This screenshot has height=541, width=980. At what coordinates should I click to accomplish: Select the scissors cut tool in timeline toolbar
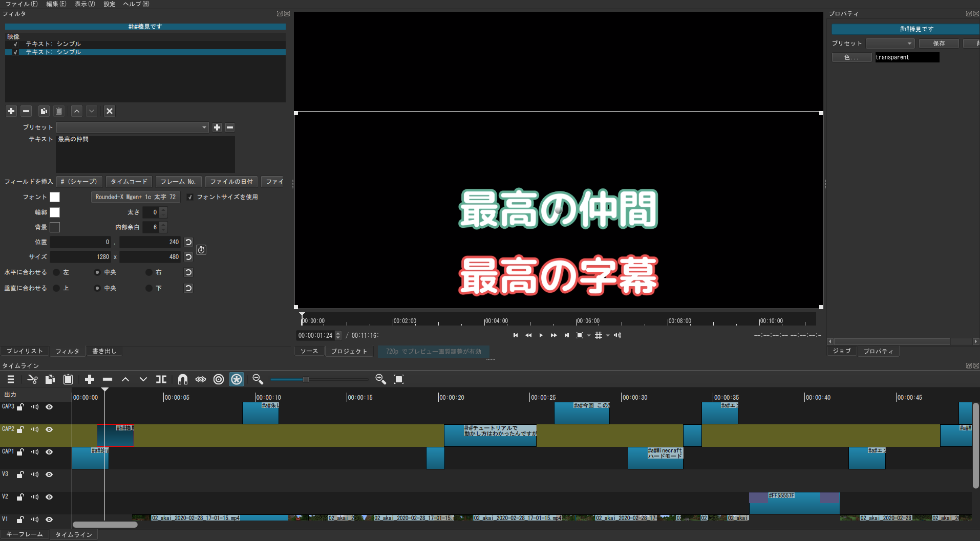coord(32,379)
